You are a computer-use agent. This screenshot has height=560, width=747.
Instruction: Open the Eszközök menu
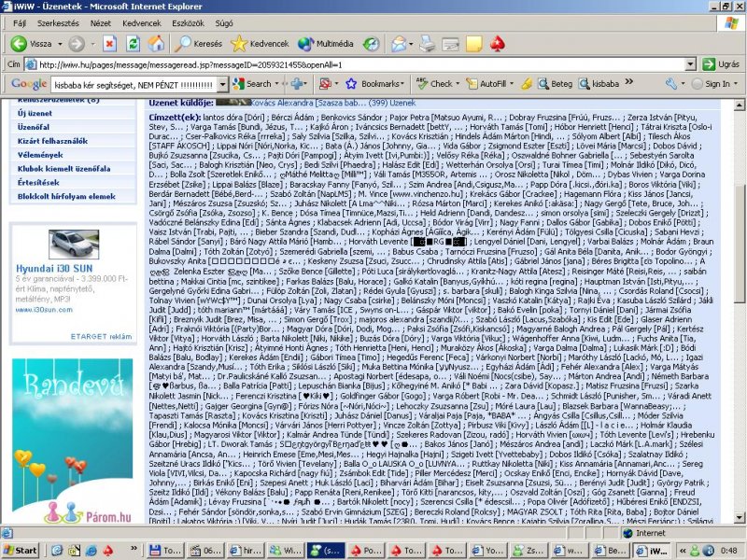point(189,23)
